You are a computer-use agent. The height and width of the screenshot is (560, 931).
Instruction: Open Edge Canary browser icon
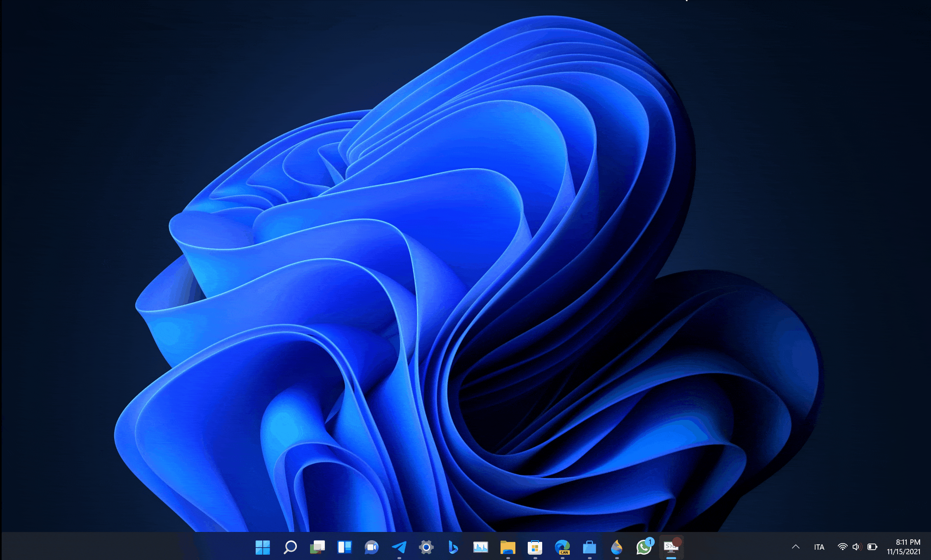(x=562, y=547)
